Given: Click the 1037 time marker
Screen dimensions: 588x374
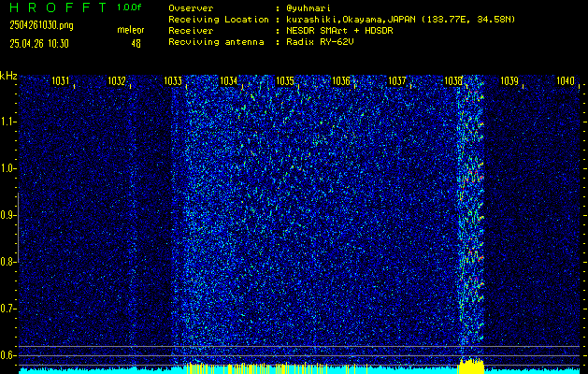Looking at the screenshot, I should pyautogui.click(x=396, y=80).
